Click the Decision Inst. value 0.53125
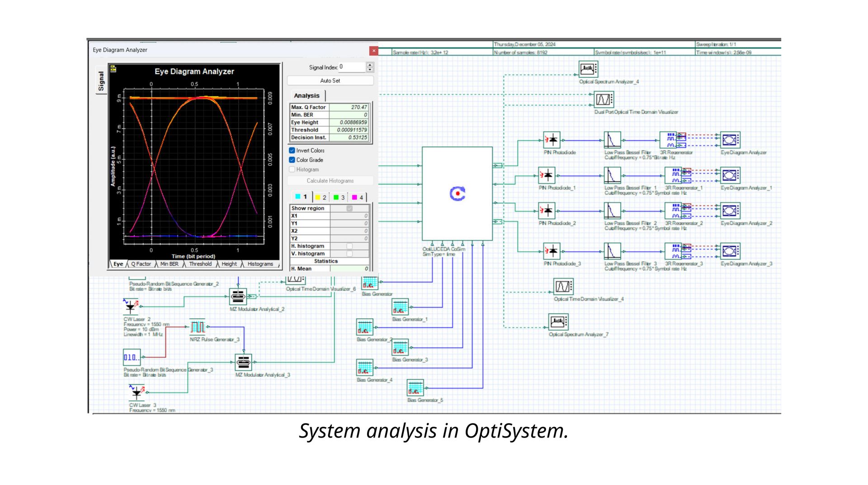The image size is (868, 485). click(349, 137)
